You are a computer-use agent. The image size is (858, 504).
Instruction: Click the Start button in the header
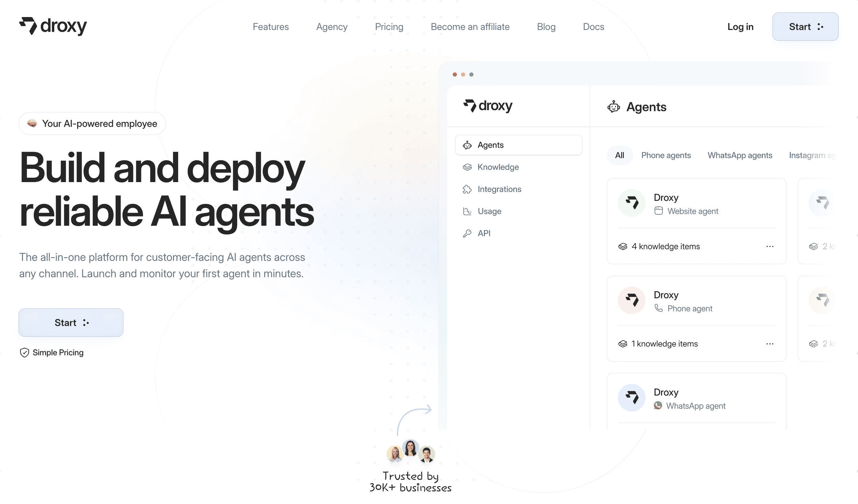coord(805,27)
